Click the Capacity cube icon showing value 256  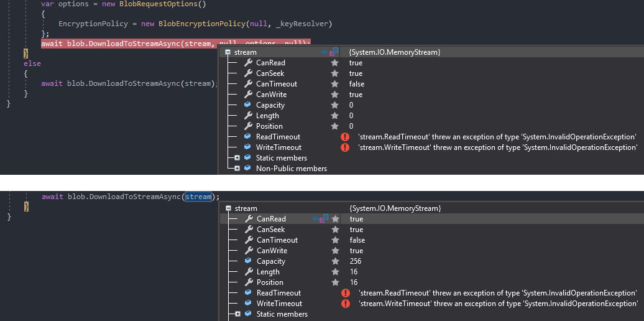click(249, 261)
